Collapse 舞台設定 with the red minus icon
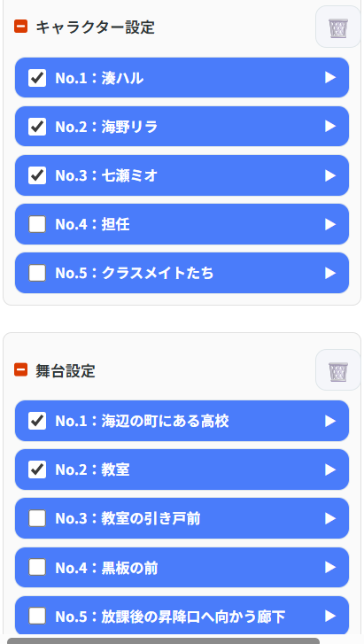Viewport: 364px width, 644px height. 21,370
